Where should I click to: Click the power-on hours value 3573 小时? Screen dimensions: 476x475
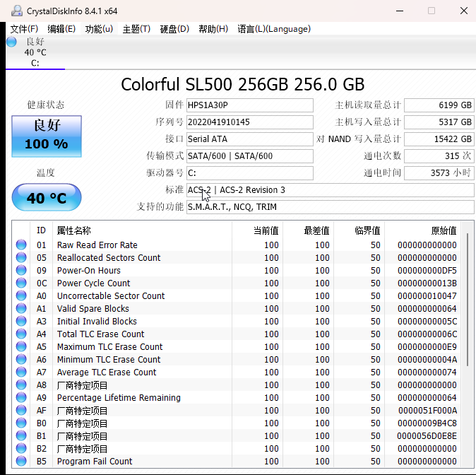(x=439, y=173)
